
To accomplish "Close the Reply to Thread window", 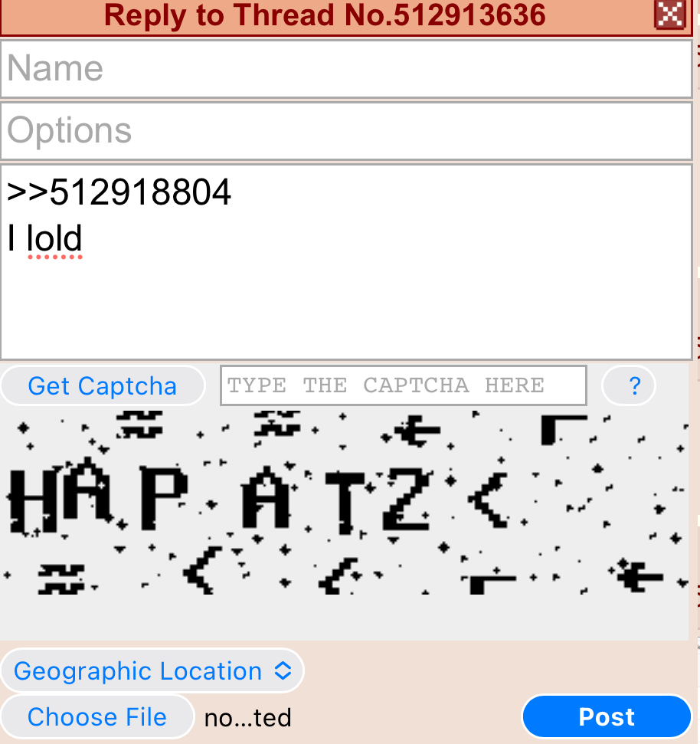I will coord(669,15).
